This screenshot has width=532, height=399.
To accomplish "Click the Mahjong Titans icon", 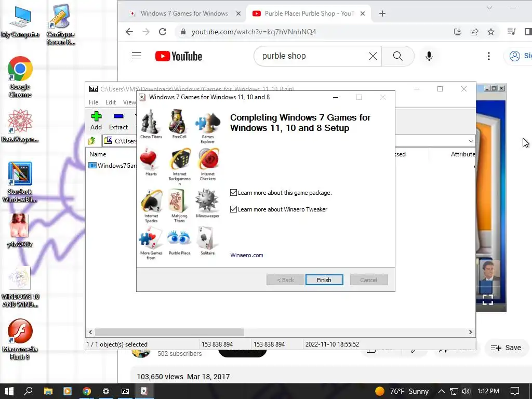I will (x=178, y=201).
